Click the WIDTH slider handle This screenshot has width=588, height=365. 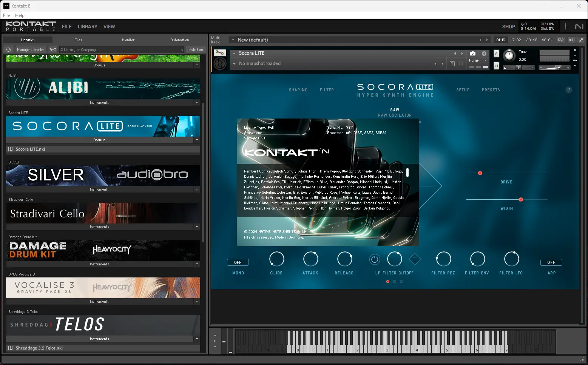521,199
